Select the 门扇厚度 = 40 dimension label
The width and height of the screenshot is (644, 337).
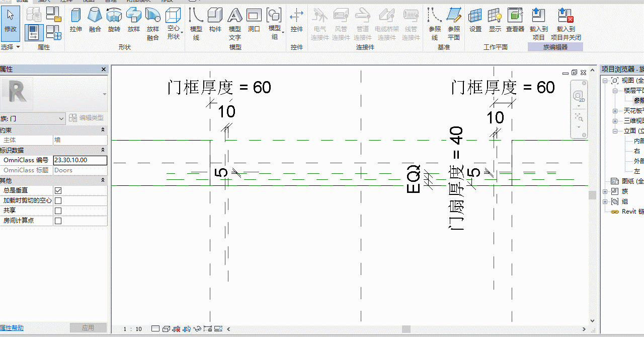click(456, 178)
